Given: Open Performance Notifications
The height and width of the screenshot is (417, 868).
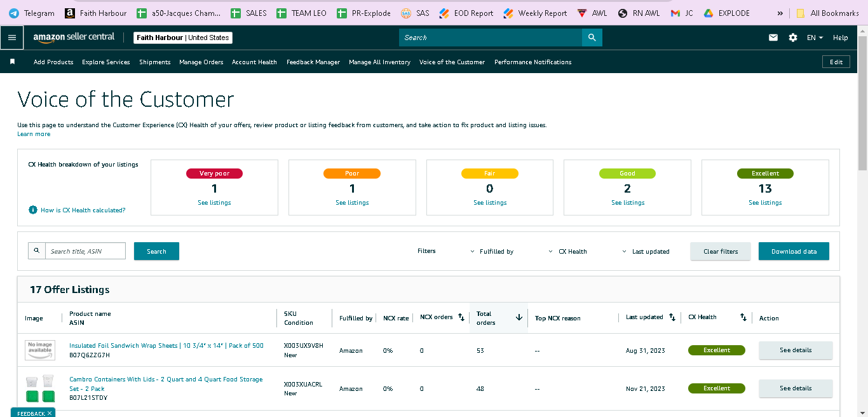Looking at the screenshot, I should pos(533,62).
